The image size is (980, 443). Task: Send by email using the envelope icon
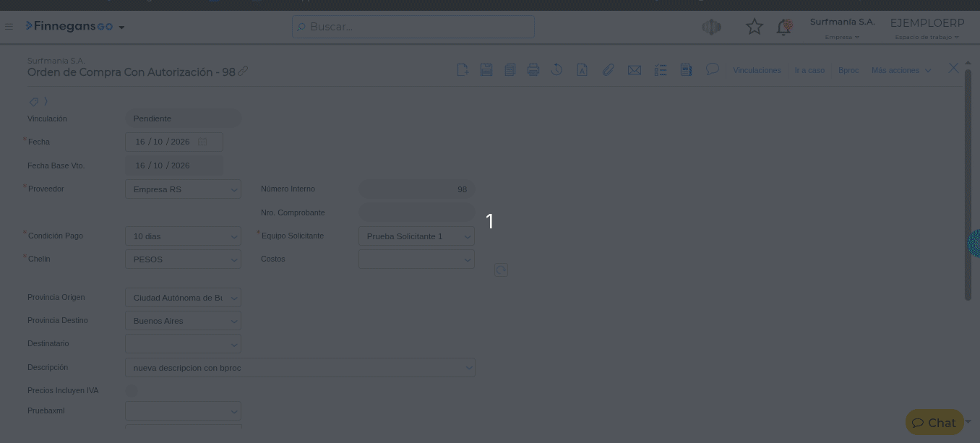(x=635, y=70)
